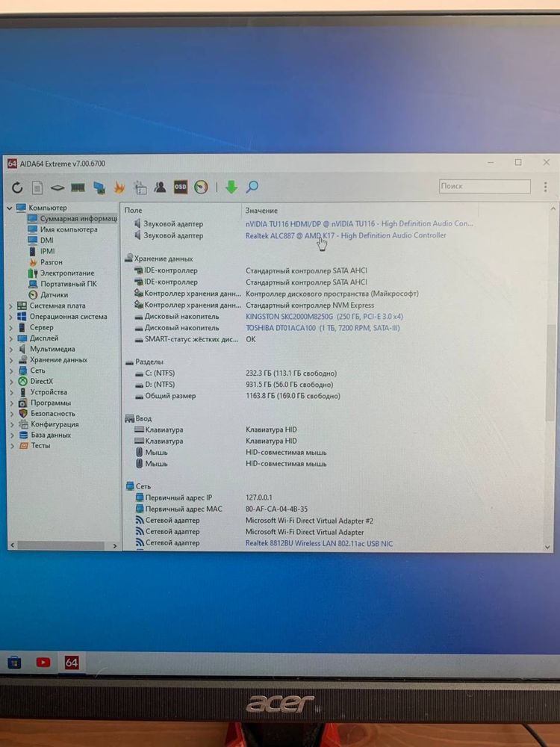The image size is (560, 747).
Task: Expand the Дисплей tree node
Action: tap(11, 338)
